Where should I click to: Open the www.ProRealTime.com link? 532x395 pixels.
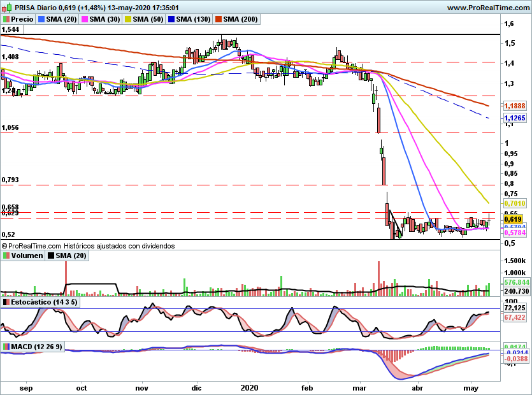click(487, 8)
